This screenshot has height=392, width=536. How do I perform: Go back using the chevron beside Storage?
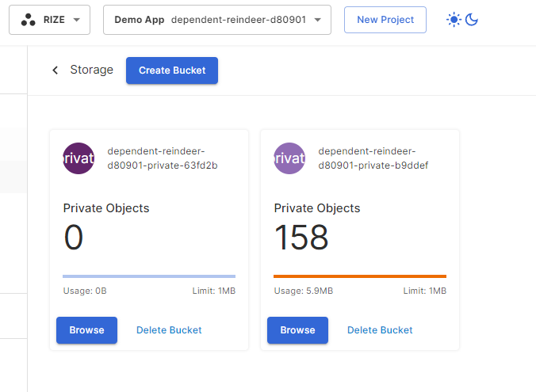click(x=55, y=70)
